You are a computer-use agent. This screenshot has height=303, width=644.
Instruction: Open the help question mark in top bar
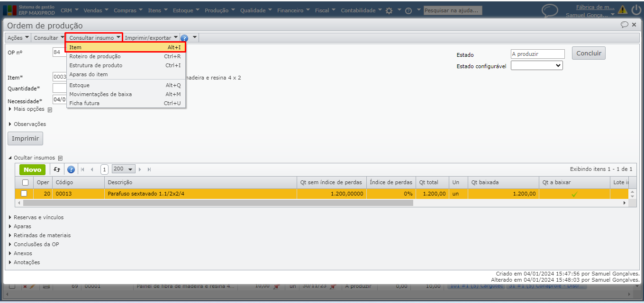[408, 10]
